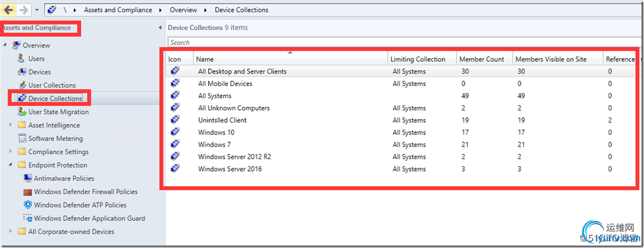Select the Windows 7 collection
This screenshot has height=248, width=644.
(x=215, y=145)
